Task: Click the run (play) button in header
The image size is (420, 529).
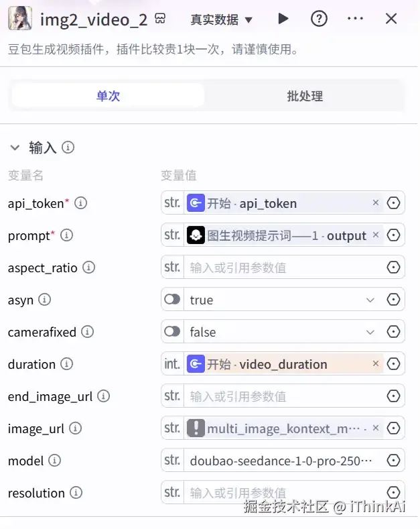Action: click(283, 19)
